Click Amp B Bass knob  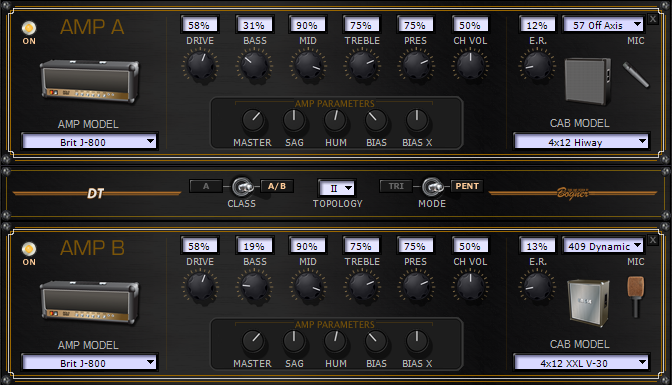coord(254,286)
